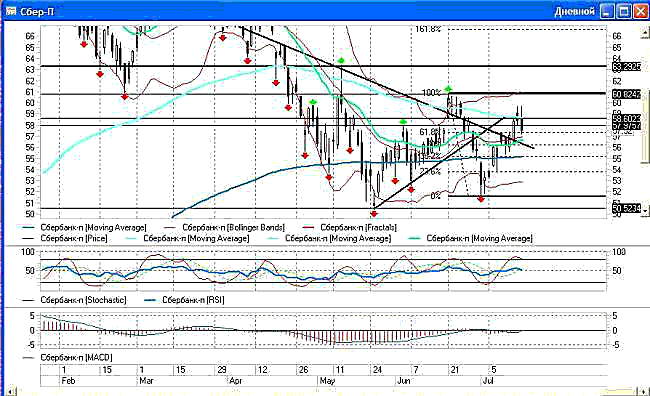The height and width of the screenshot is (396, 650).
Task: Click the 100% Fibonacci level label
Action: [431, 93]
